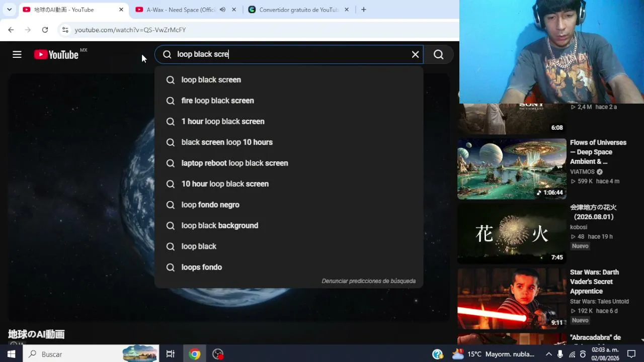Choose suggestion "1 hour loop black screen"

tap(289, 122)
